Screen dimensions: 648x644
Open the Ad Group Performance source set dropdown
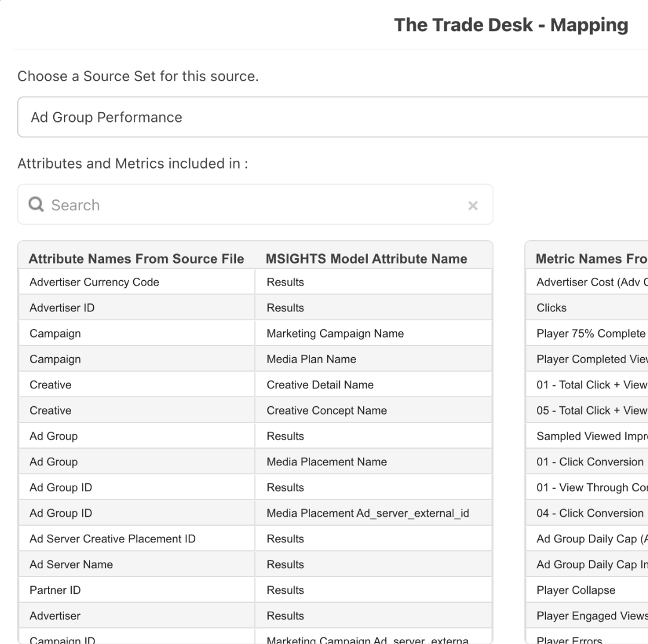(x=332, y=117)
